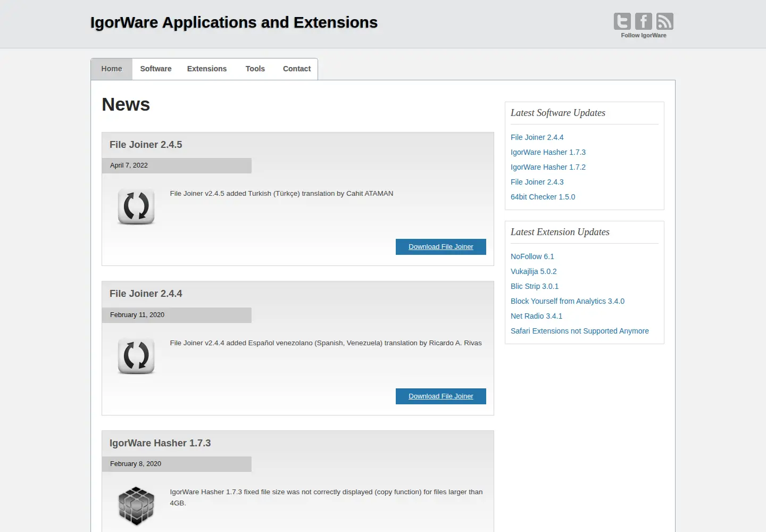766x532 pixels.
Task: Click the File Joiner 2.4.5 app icon
Action: click(136, 206)
